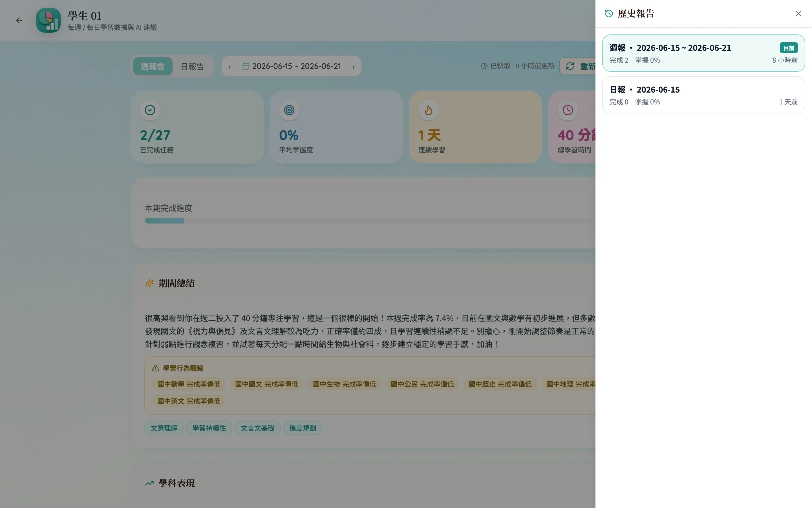Close the 歷史報告 panel
Viewport: 812px width, 508px height.
(x=798, y=14)
